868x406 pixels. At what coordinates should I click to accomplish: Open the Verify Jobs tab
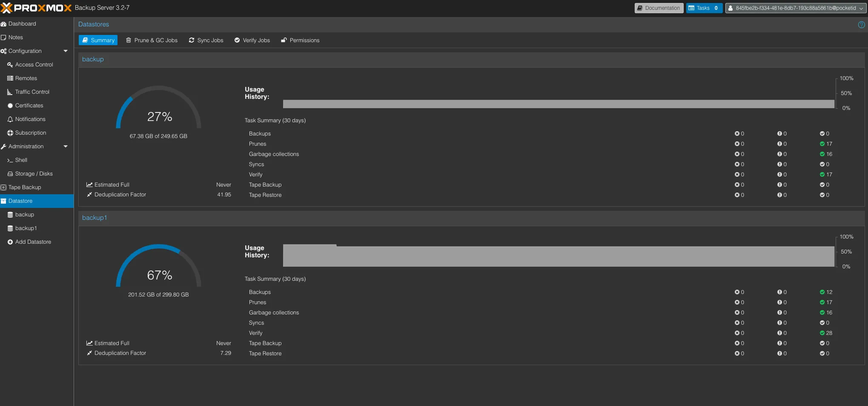252,40
